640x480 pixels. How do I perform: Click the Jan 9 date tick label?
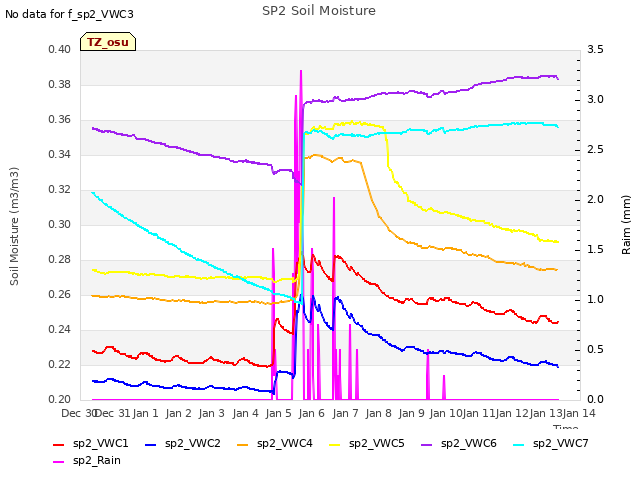pyautogui.click(x=411, y=413)
